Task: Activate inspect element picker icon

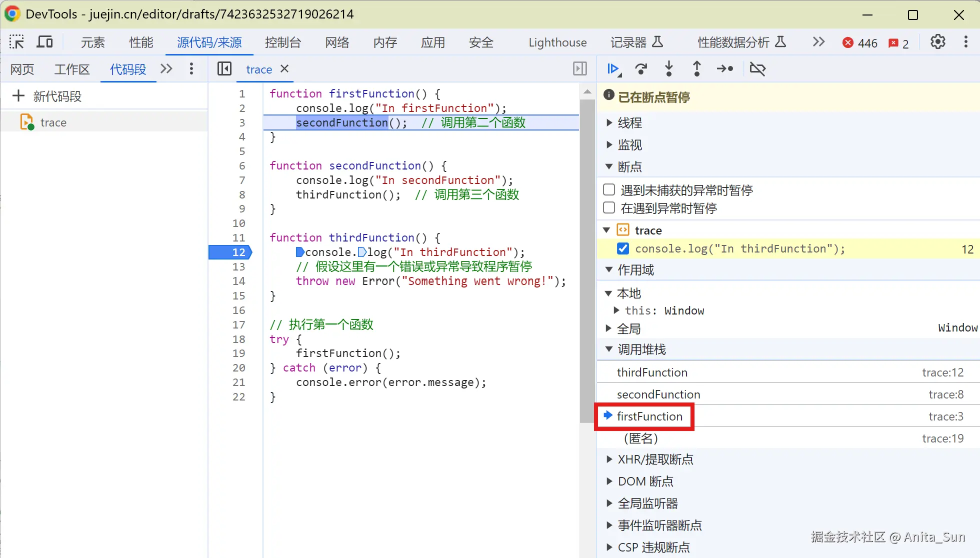Action: [16, 42]
